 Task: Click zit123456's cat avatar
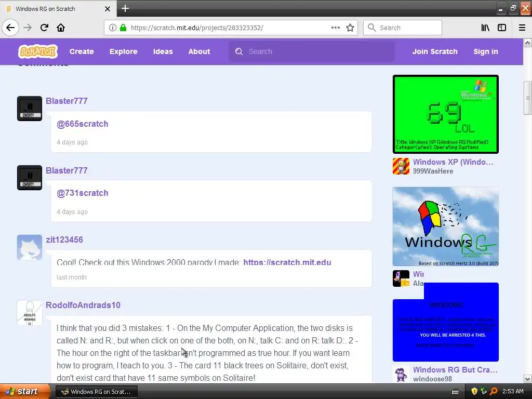tap(30, 247)
